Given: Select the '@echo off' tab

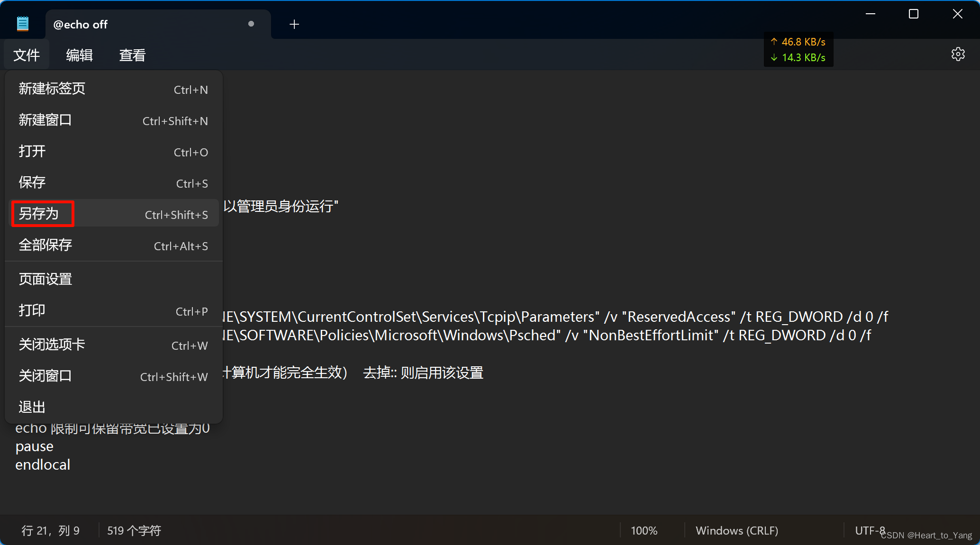Looking at the screenshot, I should click(x=142, y=24).
